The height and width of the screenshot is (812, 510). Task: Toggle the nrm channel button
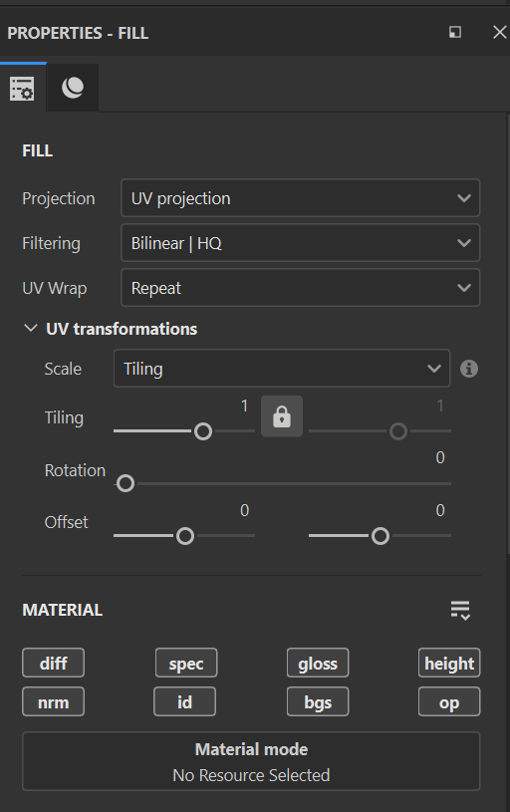click(x=54, y=701)
